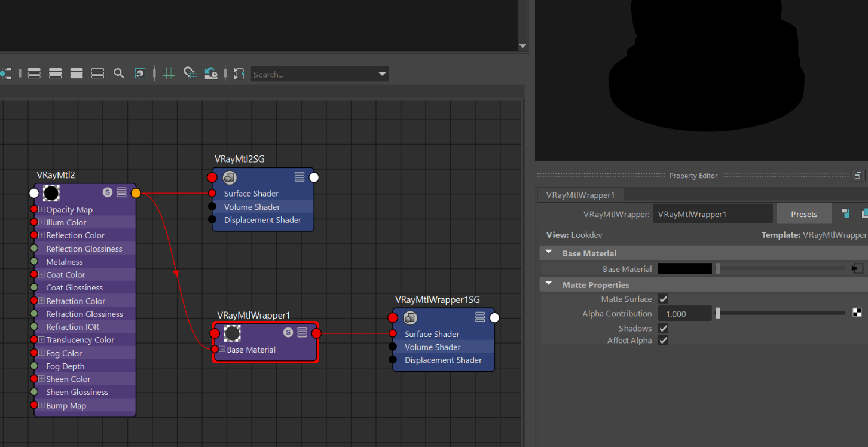Select the connected attributes view mode icon
Screen dimensions: 868x447
55,74
